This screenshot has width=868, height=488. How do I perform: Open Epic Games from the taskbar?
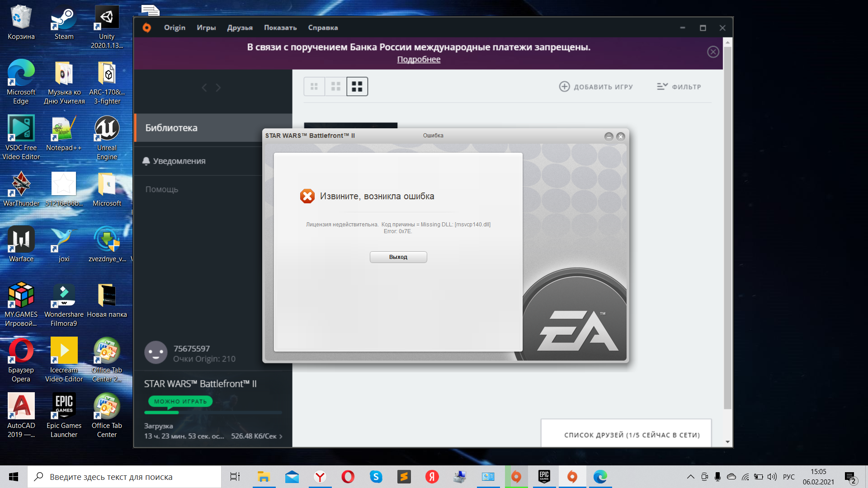click(x=544, y=477)
